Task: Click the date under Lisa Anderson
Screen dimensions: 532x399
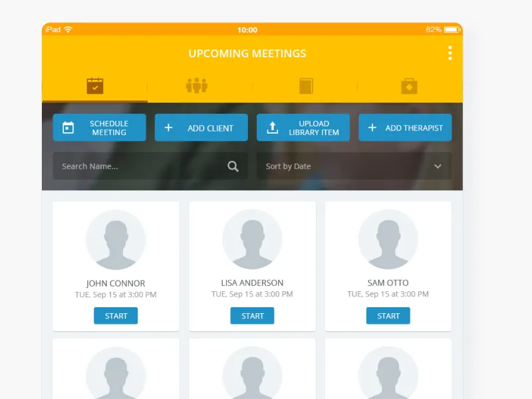Action: [x=252, y=294]
